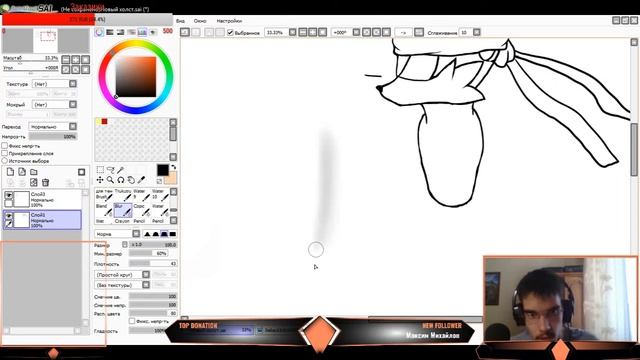Select the Blur brush tool

tap(123, 210)
